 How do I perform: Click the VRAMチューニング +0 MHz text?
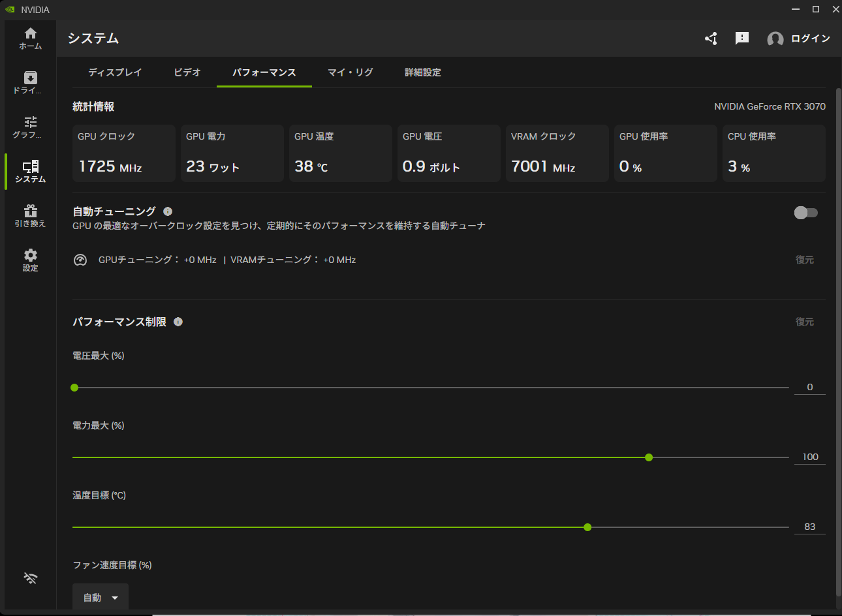pyautogui.click(x=293, y=260)
